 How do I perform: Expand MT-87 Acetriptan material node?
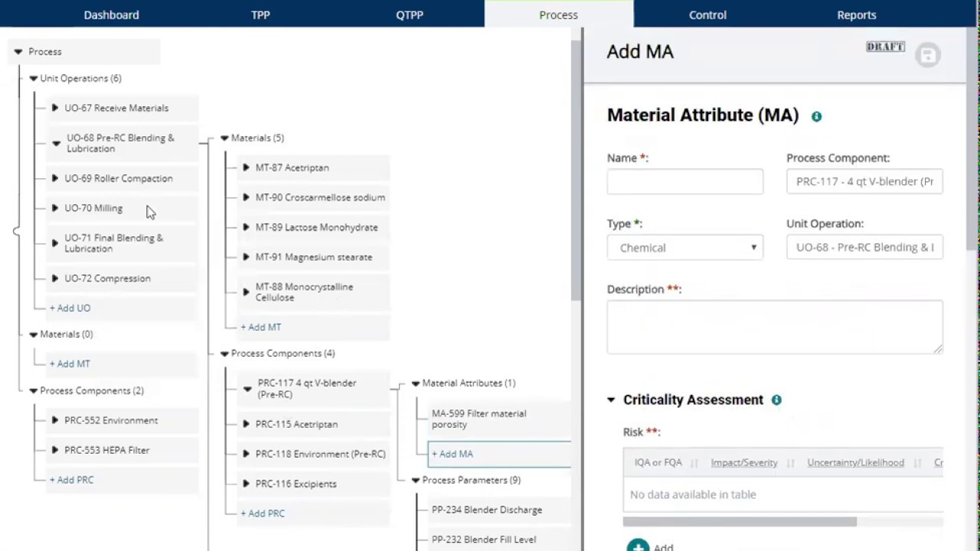point(246,168)
